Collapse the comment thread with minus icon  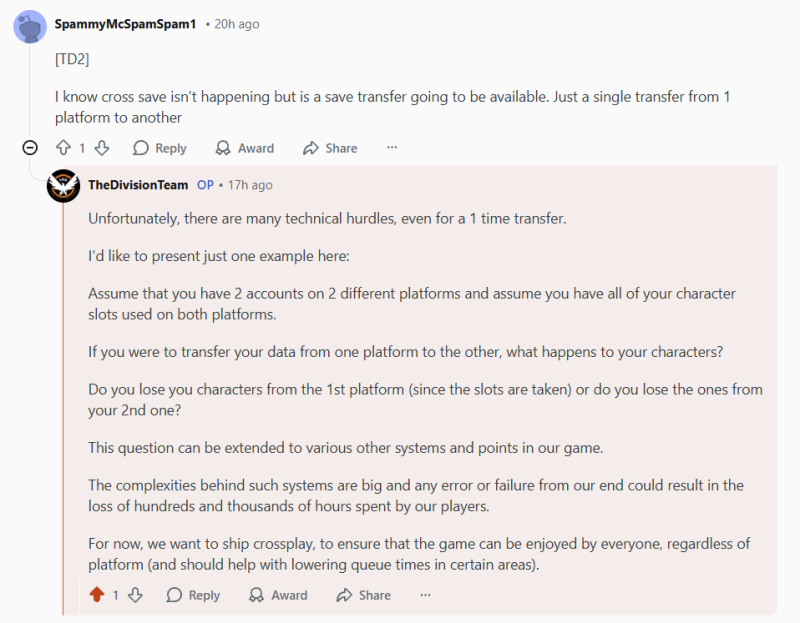point(30,148)
